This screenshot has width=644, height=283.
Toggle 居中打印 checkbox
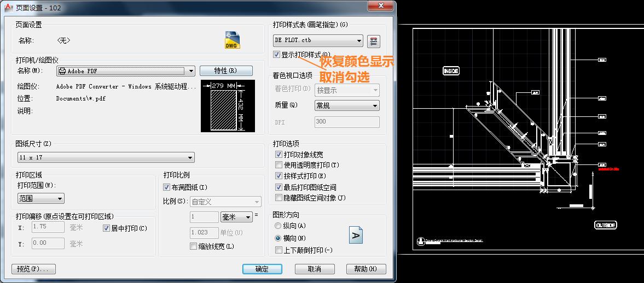[106, 228]
